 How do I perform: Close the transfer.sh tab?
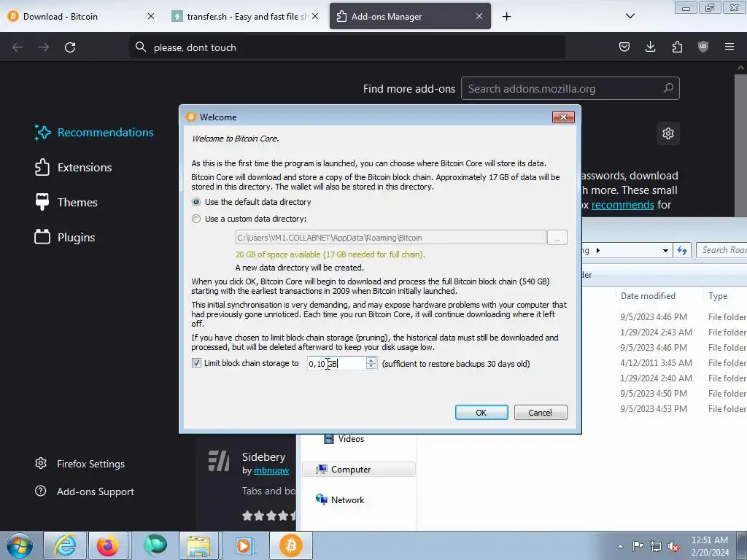315,16
